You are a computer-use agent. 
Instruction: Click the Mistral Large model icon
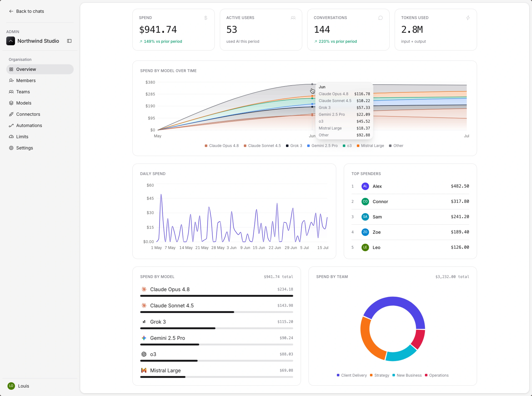[144, 370]
